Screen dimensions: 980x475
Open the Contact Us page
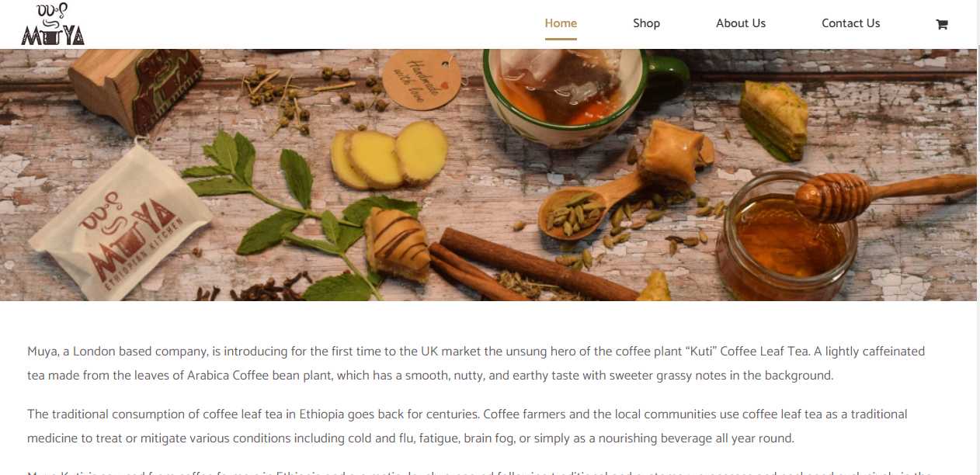click(x=850, y=23)
